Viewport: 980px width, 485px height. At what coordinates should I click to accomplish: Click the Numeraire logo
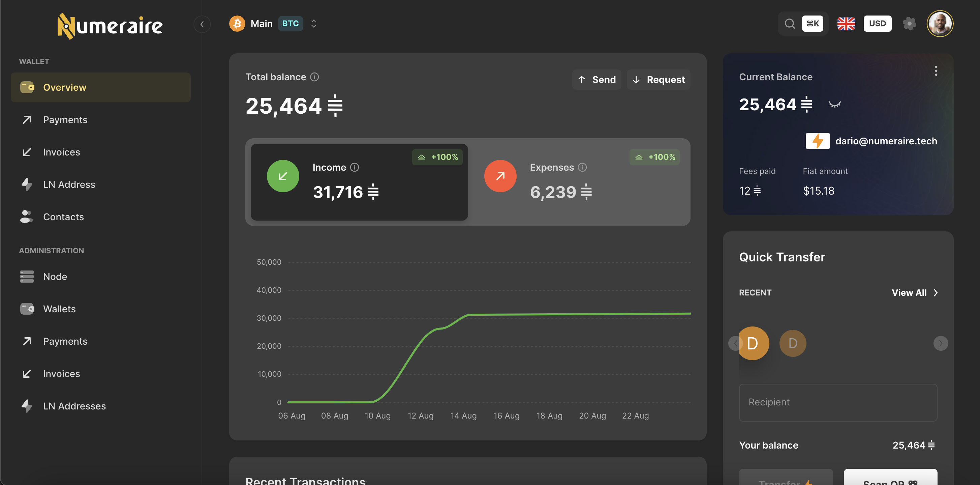point(110,26)
